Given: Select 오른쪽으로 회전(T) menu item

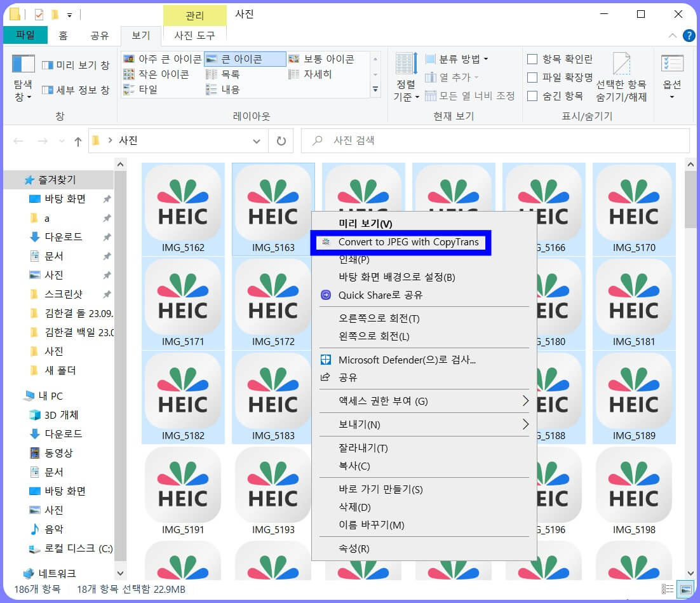Looking at the screenshot, I should pos(379,318).
